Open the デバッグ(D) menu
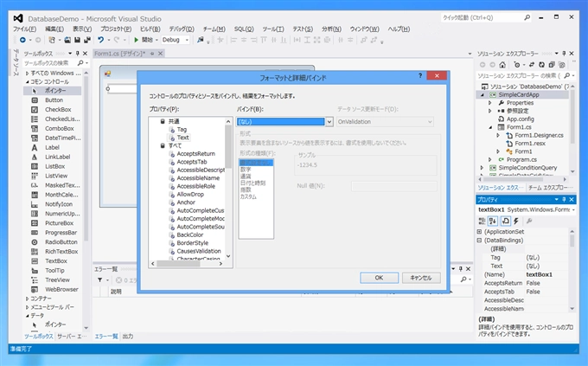The width and height of the screenshot is (588, 366). click(x=182, y=29)
